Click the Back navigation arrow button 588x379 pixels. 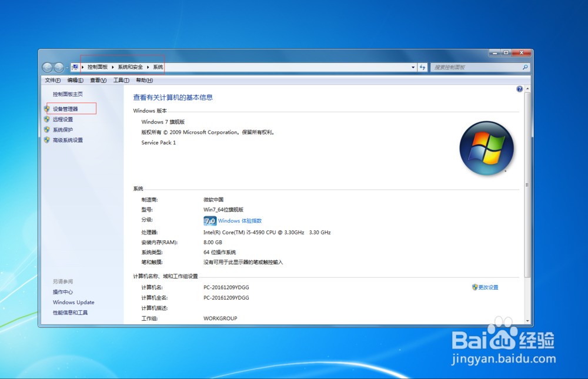tap(48, 68)
